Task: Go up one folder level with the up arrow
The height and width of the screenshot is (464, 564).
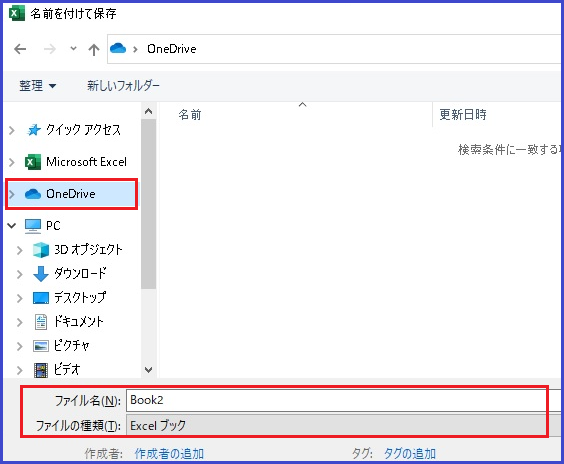Action: click(x=94, y=49)
